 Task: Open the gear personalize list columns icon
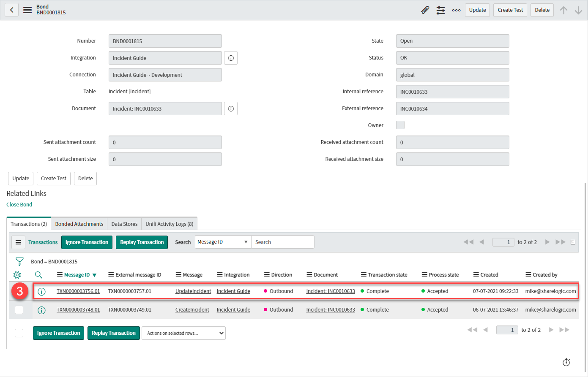pos(17,275)
